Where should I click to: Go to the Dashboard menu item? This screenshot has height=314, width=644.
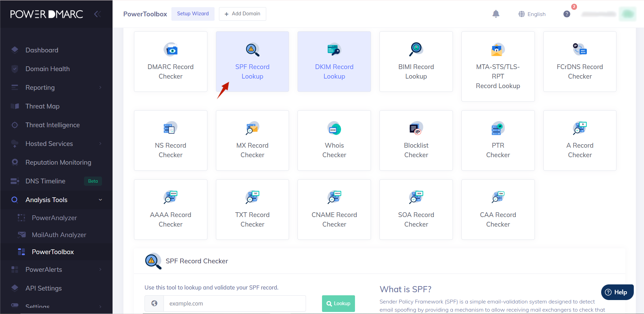(41, 50)
